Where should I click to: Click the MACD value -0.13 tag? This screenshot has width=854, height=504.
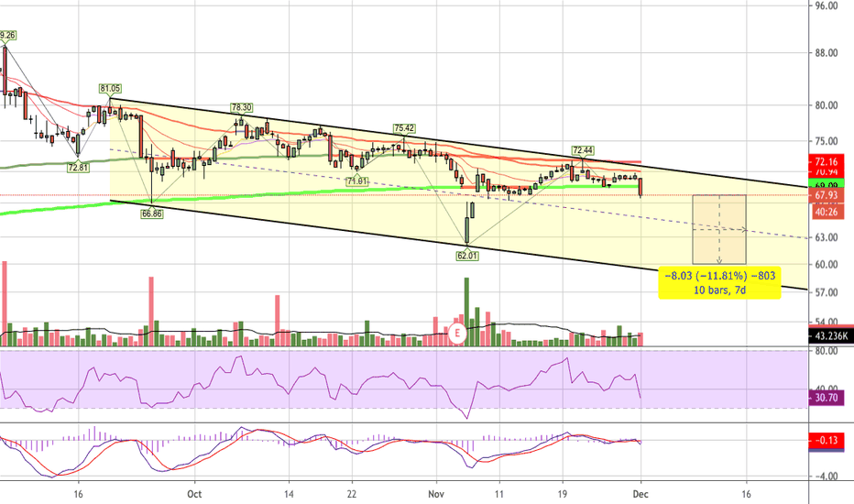coord(827,440)
